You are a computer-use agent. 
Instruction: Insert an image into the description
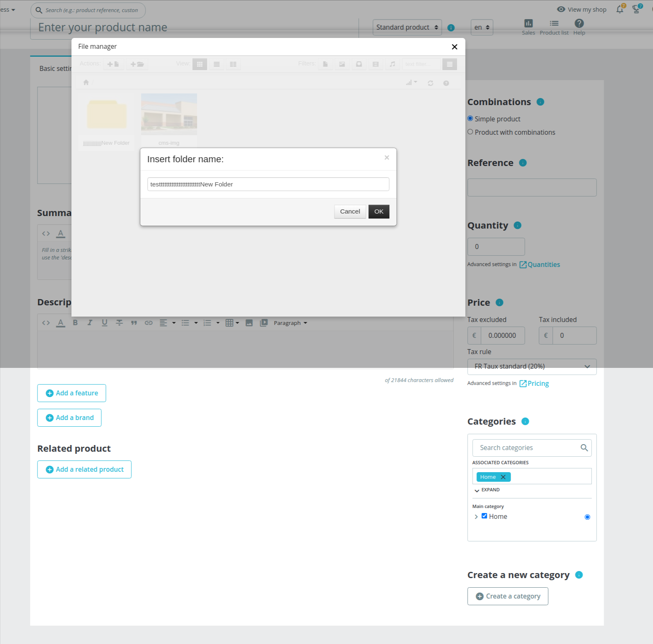click(249, 322)
